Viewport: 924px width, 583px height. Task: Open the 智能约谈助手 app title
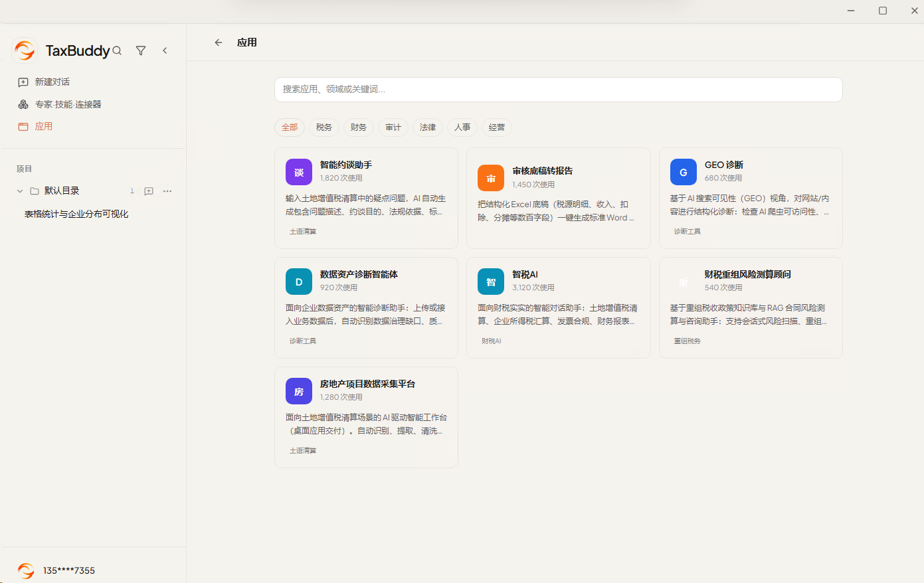(x=346, y=165)
